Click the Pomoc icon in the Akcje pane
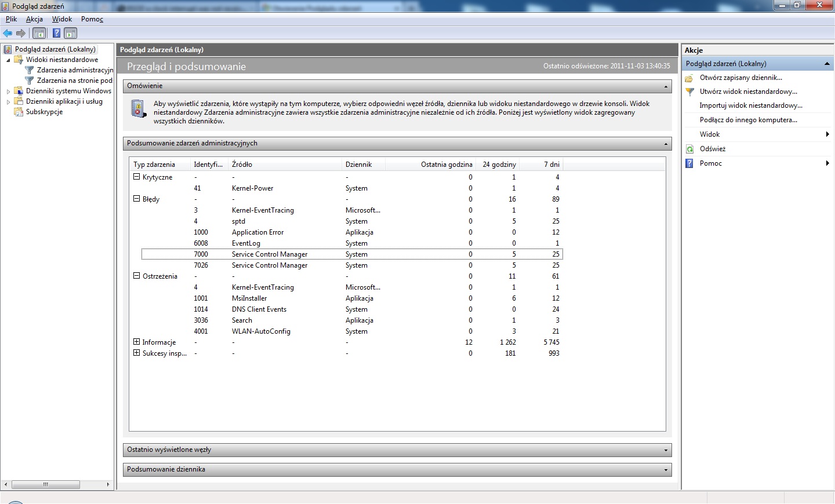Image resolution: width=835 pixels, height=504 pixels. [689, 163]
